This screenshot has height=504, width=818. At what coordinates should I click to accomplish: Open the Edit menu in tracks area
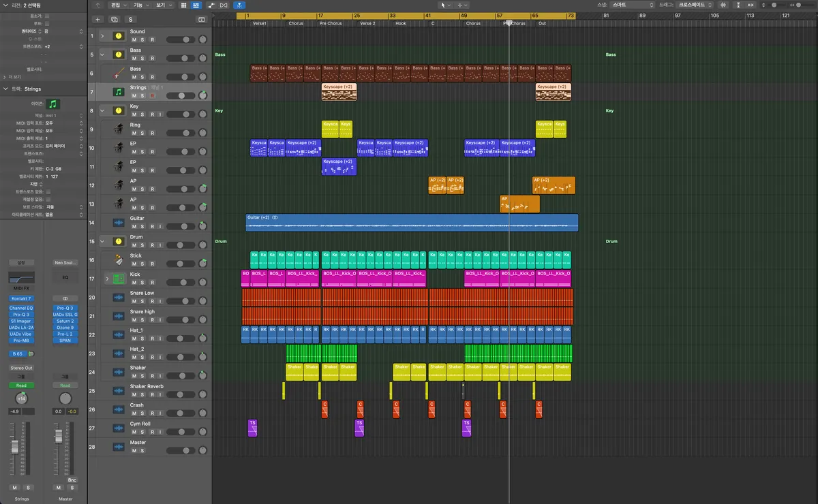coord(118,5)
